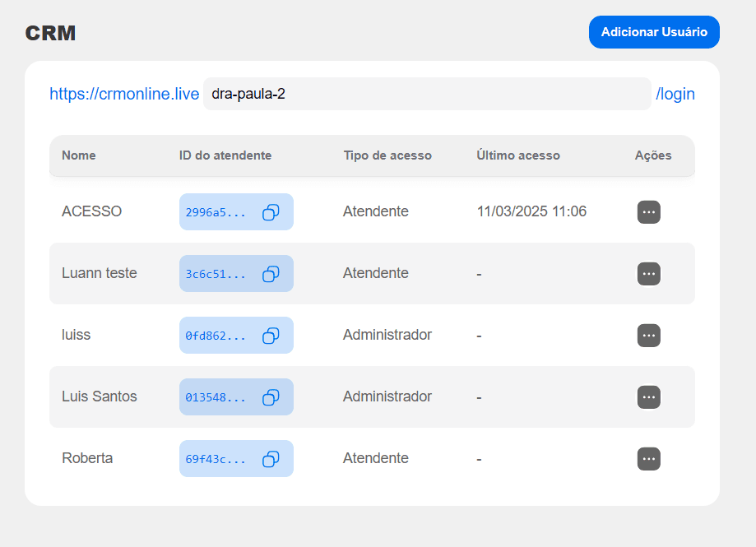Copy Luis Santos's attendant ID
This screenshot has height=547, width=756.
[271, 397]
